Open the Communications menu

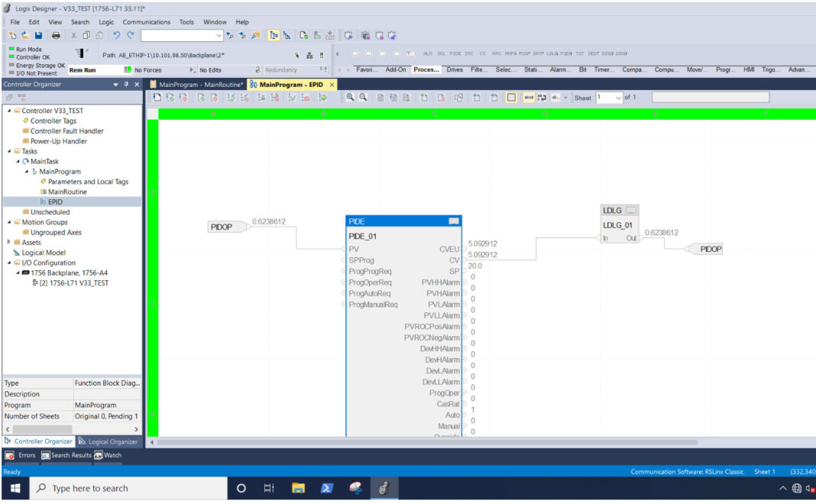147,22
